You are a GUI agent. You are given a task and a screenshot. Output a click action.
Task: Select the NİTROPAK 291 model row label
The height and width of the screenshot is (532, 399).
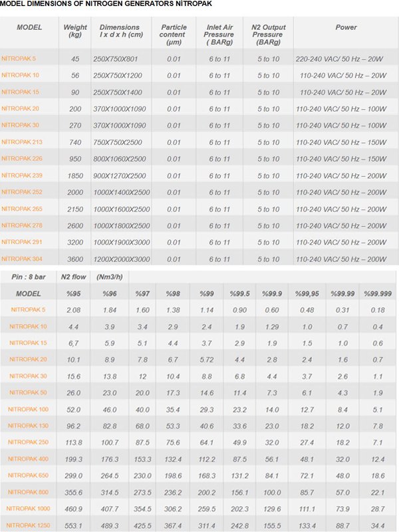[22, 242]
